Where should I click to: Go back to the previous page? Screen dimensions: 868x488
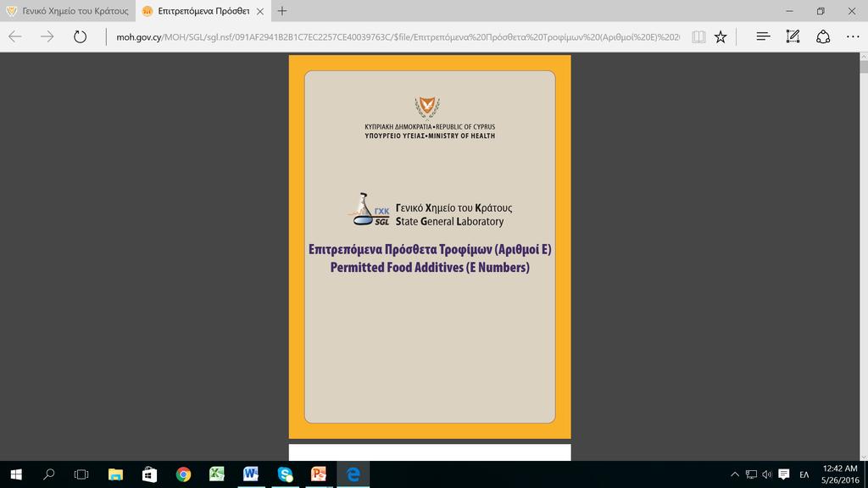point(15,36)
